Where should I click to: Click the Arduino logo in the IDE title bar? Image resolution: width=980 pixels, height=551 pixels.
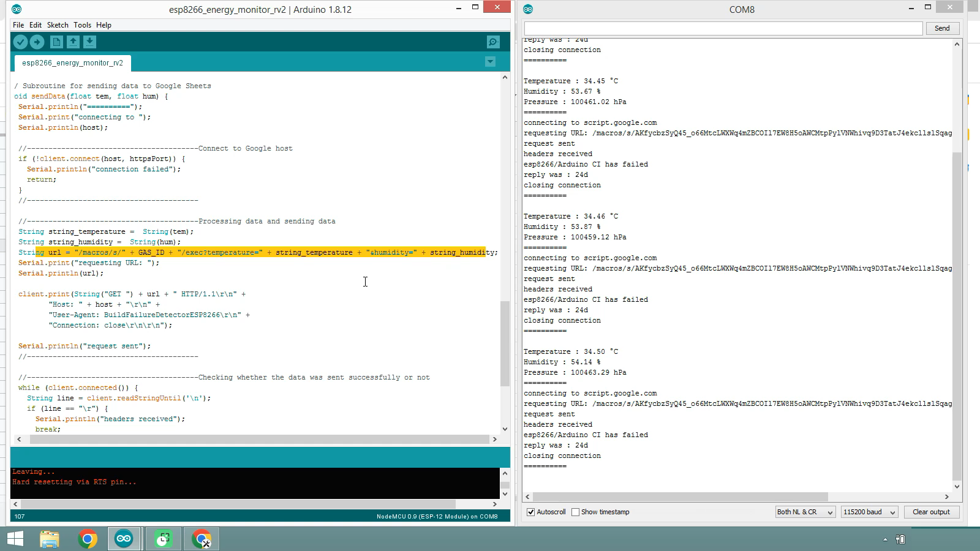(17, 9)
